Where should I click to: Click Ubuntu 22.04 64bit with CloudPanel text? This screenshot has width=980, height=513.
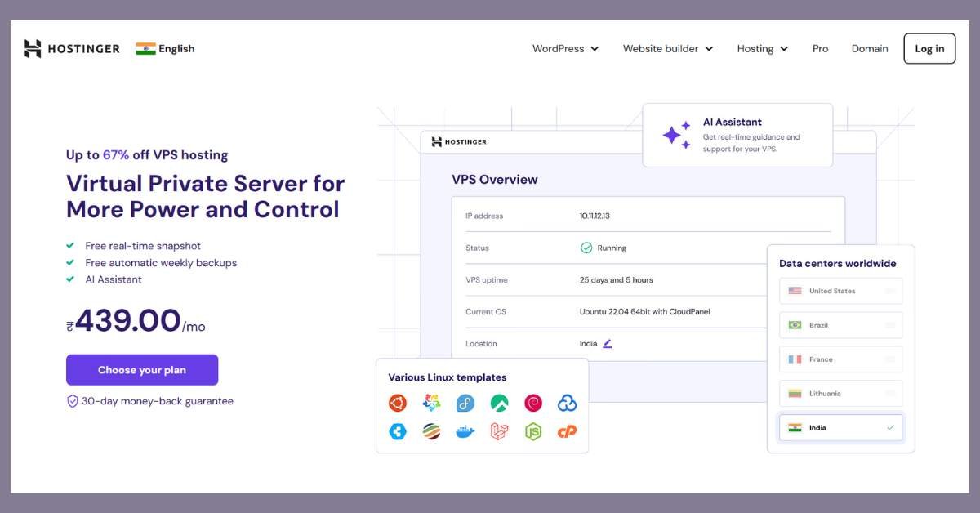click(645, 312)
